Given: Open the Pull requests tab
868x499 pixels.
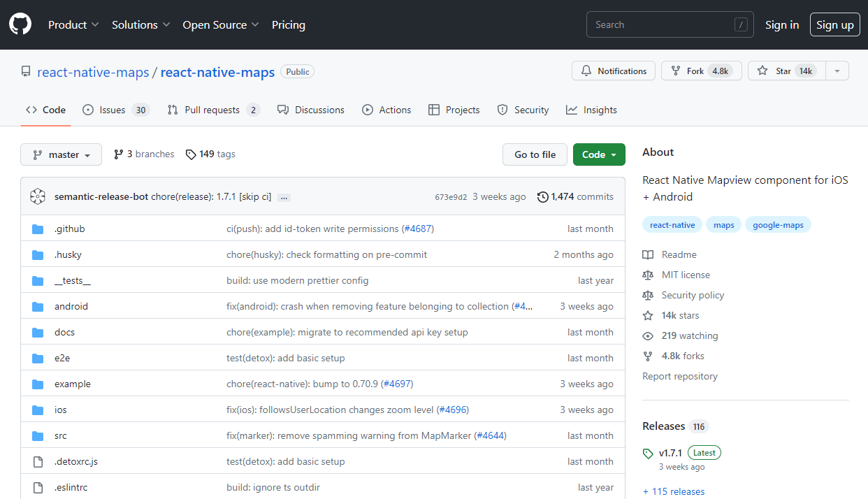Looking at the screenshot, I should 213,110.
